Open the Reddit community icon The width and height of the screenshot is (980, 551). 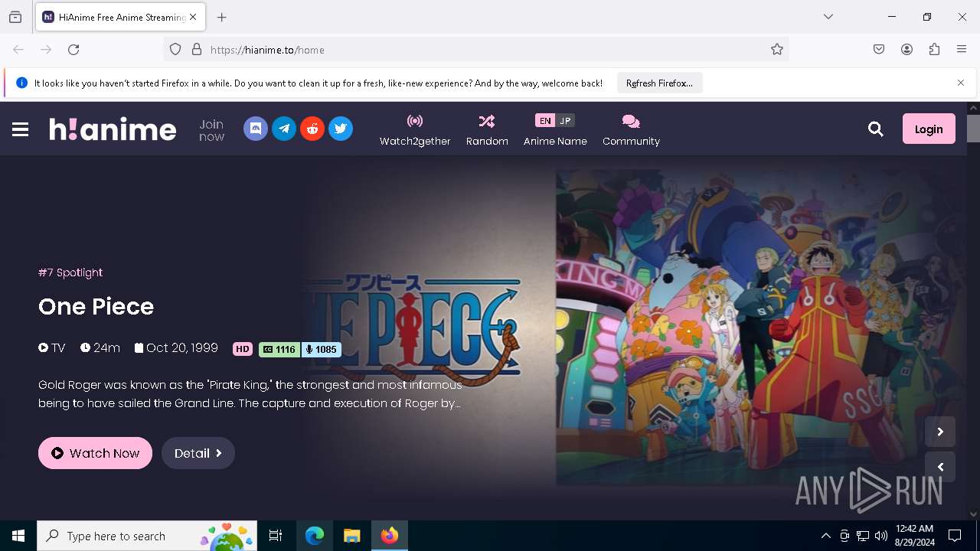(x=312, y=129)
